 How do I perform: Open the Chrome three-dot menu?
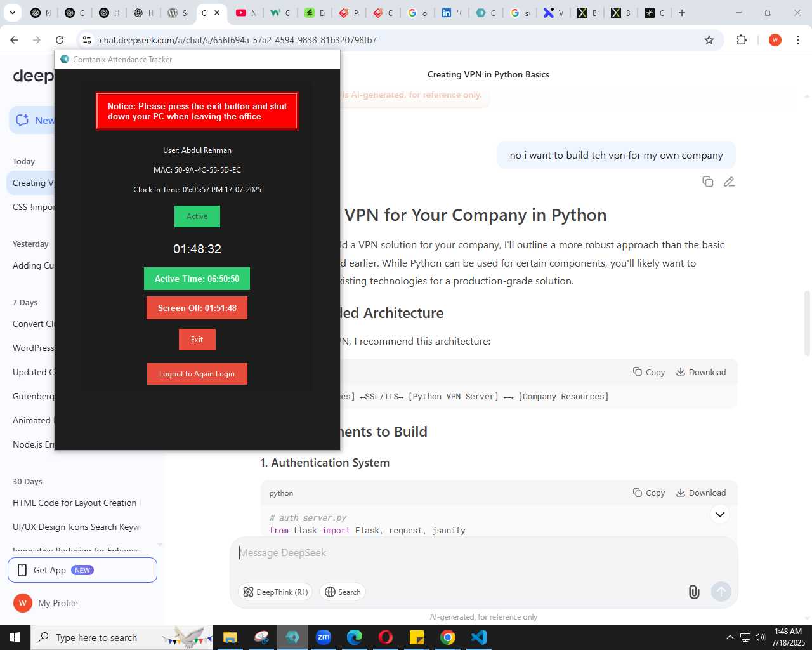pyautogui.click(x=798, y=40)
